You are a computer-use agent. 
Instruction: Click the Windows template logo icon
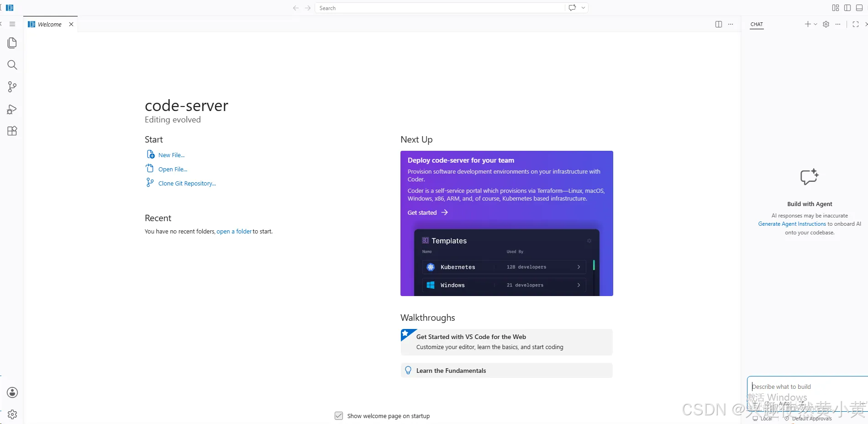click(431, 285)
